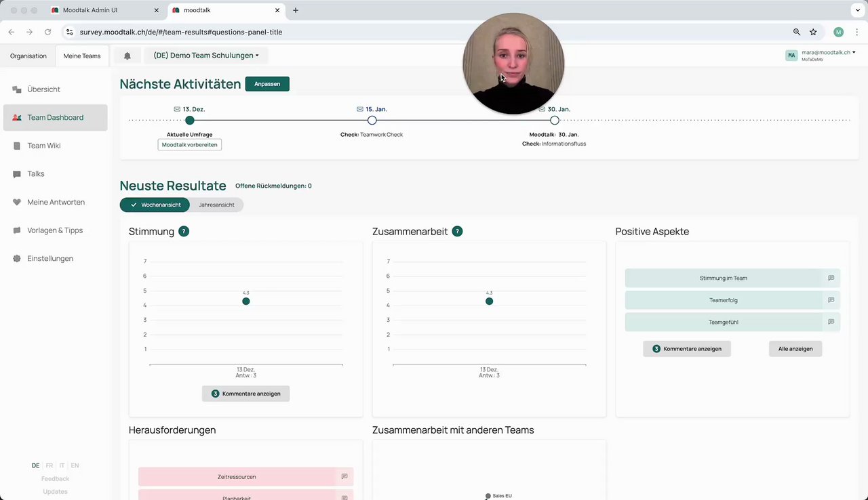
Task: Open site information icon in address bar
Action: tap(68, 32)
